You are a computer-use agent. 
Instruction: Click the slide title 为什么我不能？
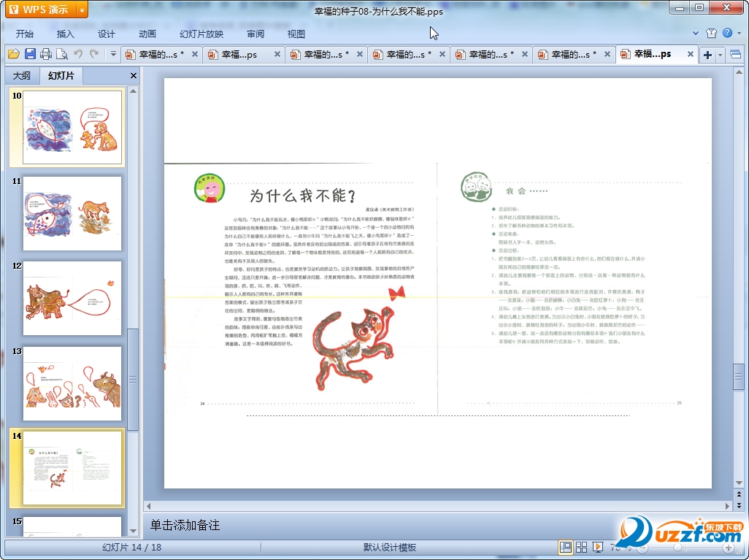click(x=304, y=196)
